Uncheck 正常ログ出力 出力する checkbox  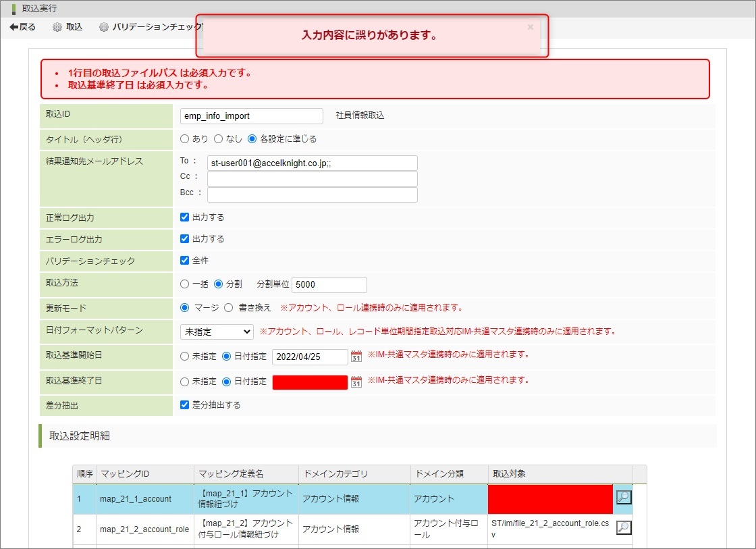coord(185,217)
